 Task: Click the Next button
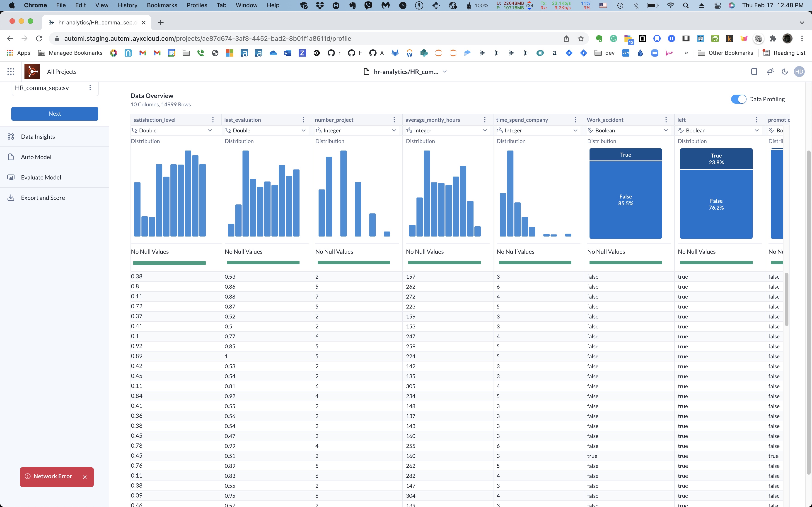pos(54,113)
